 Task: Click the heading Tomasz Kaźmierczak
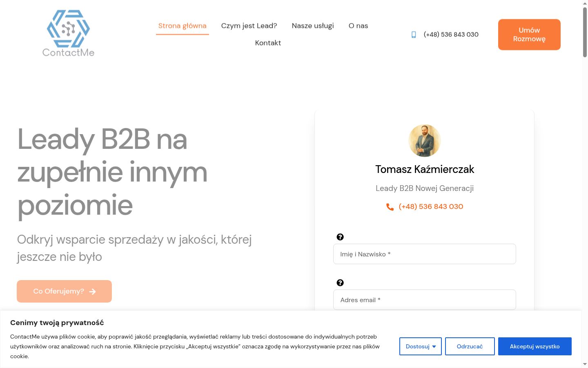coord(425,169)
